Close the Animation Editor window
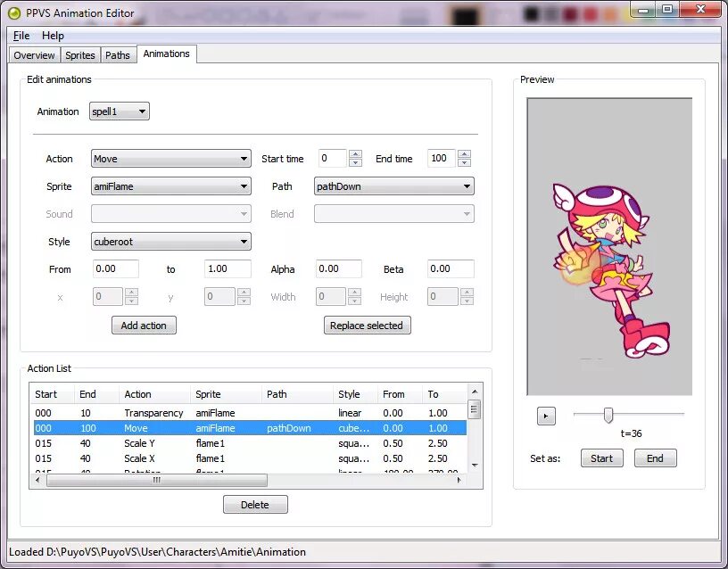This screenshot has width=728, height=569. tap(700, 9)
